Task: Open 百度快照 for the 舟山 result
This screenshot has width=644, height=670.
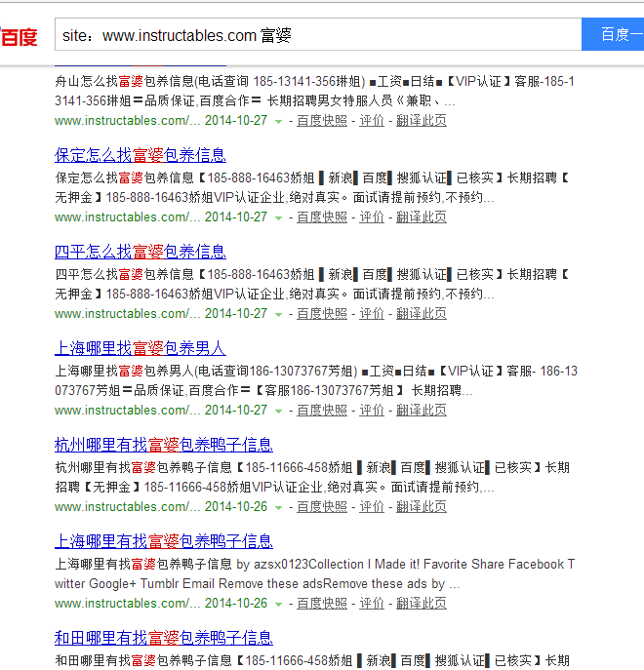Action: click(x=322, y=121)
